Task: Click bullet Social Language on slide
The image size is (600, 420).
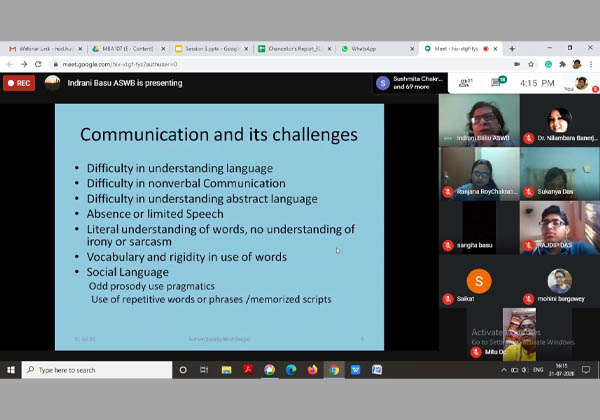Action: (127, 272)
